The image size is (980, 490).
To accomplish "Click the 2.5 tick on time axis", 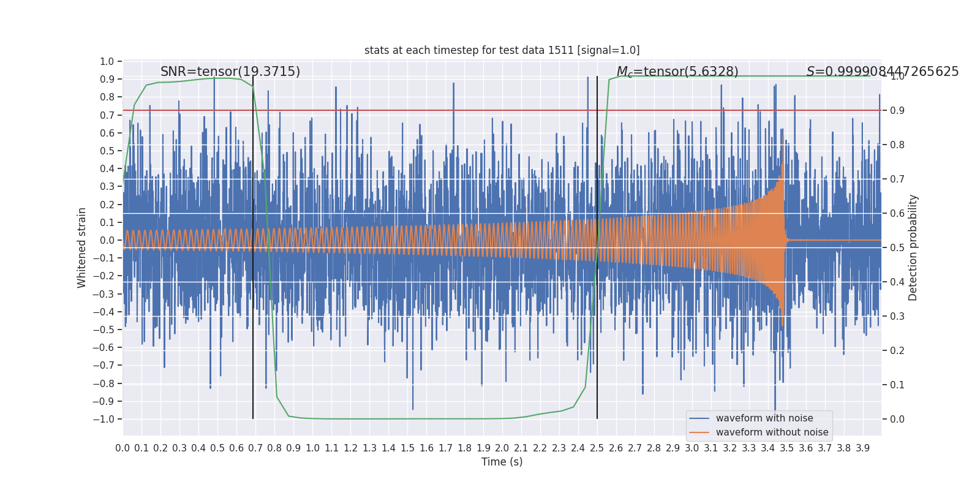I will pyautogui.click(x=597, y=448).
